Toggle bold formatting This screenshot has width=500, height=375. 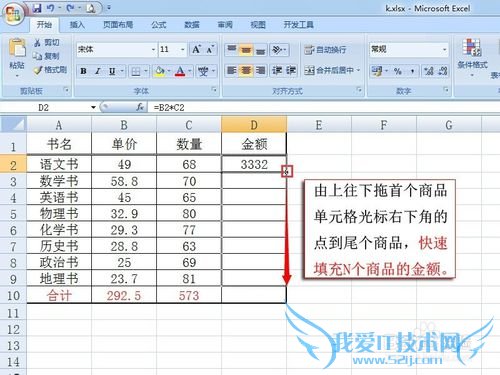[x=83, y=71]
